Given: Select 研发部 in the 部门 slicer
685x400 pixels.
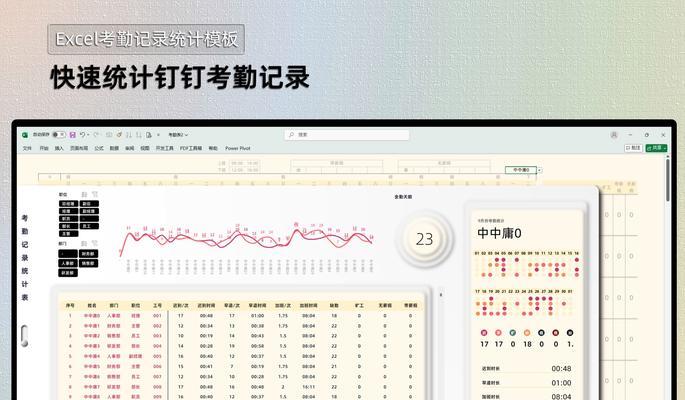Looking at the screenshot, I should coord(68,273).
